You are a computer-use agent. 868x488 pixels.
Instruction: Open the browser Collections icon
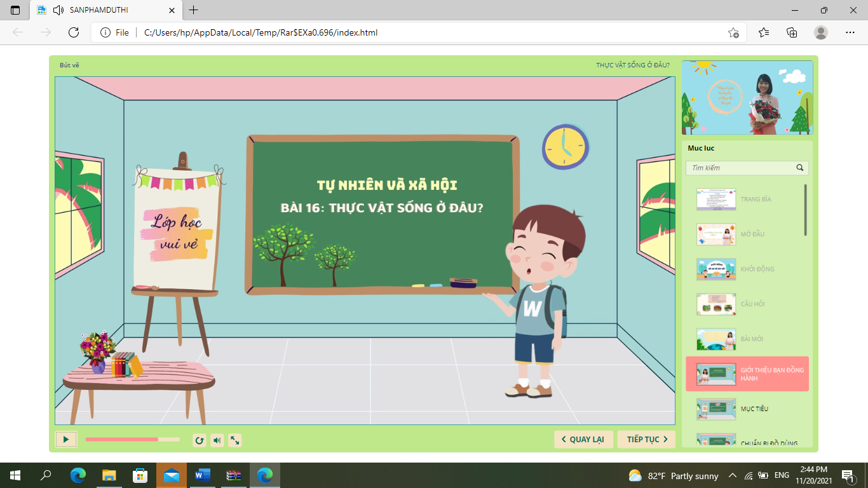pos(792,32)
